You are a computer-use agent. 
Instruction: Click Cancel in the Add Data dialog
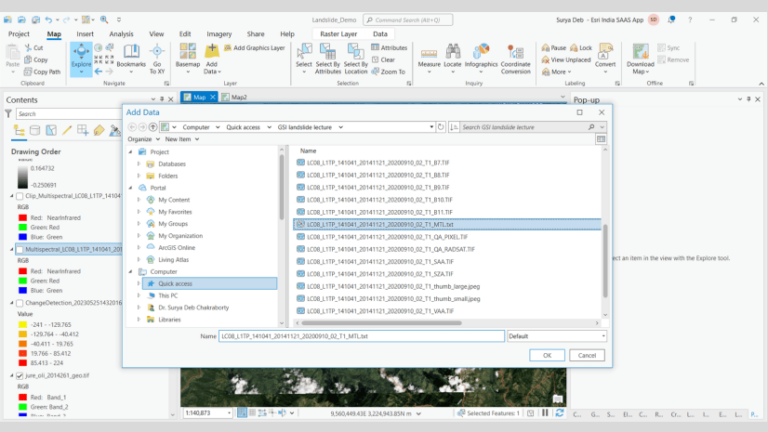pos(587,355)
